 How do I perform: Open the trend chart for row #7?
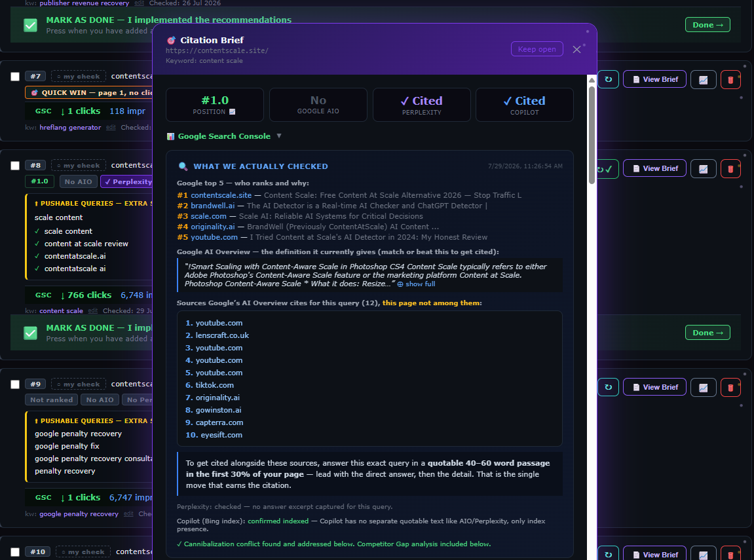(x=703, y=80)
